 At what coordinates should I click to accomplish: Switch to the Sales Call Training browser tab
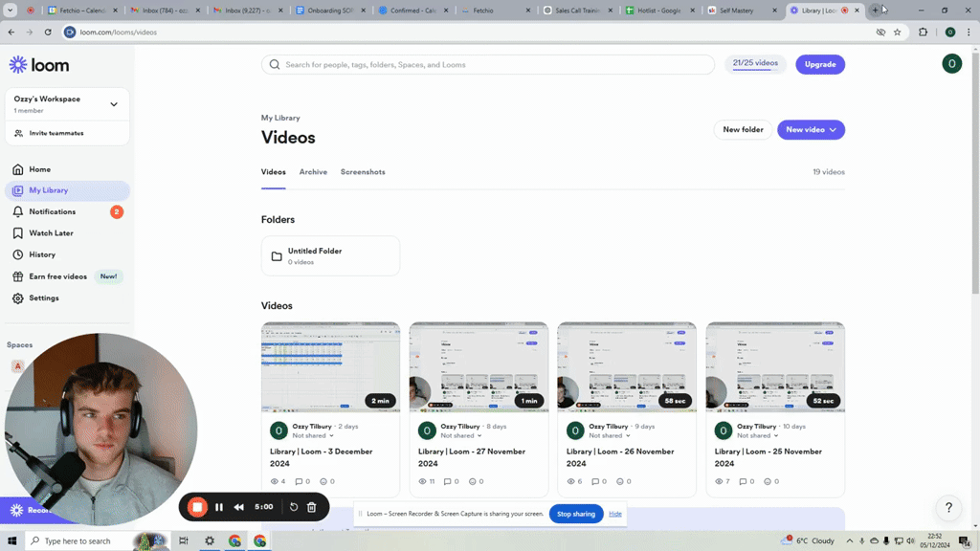point(575,10)
